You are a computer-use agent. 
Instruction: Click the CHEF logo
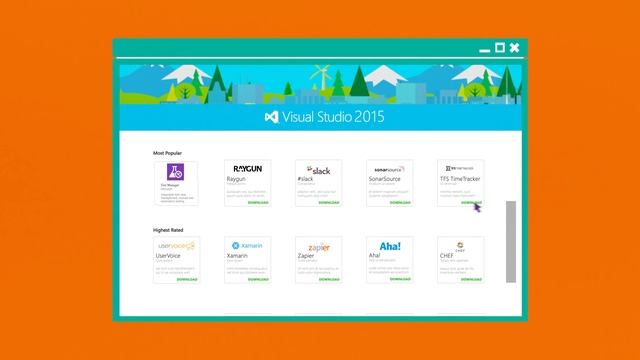click(460, 246)
